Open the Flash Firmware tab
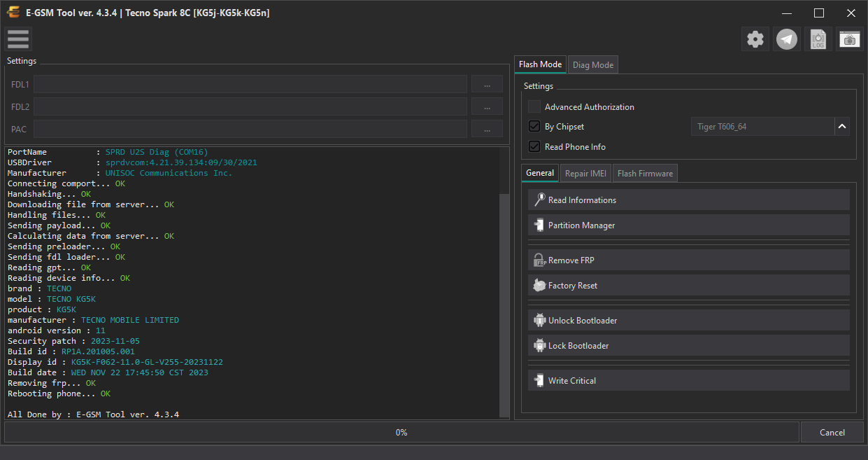The height and width of the screenshot is (460, 868). click(x=645, y=174)
